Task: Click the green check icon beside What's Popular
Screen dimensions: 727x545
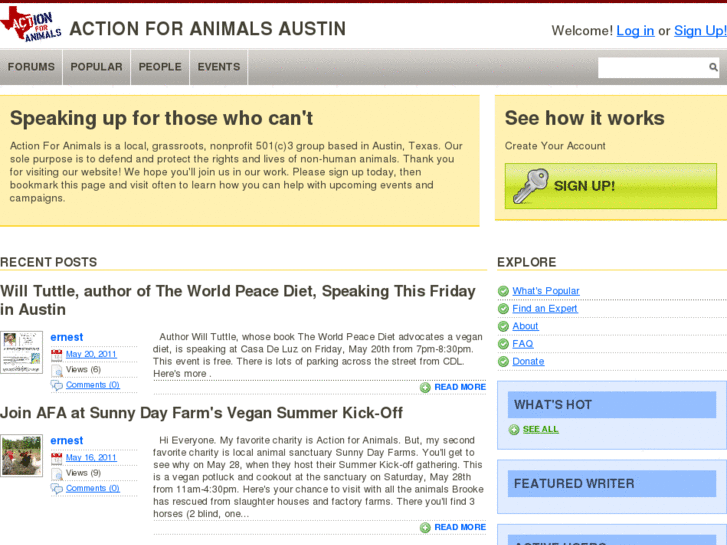Action: 503,292
